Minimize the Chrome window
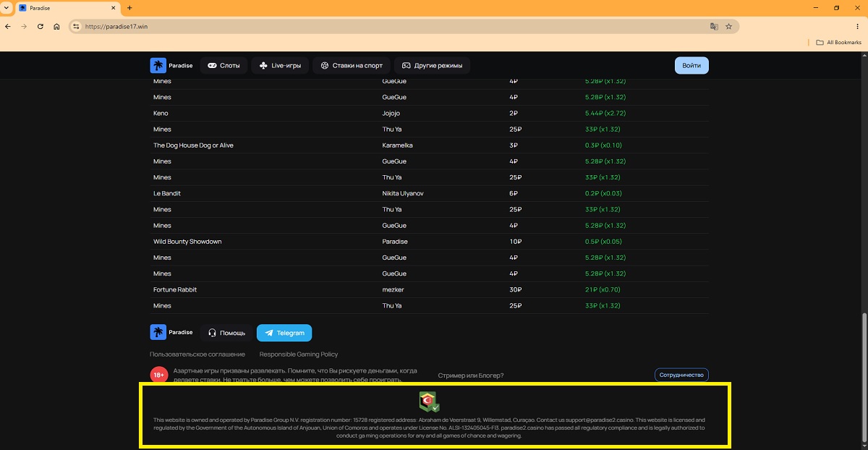The image size is (868, 450). coord(816,8)
